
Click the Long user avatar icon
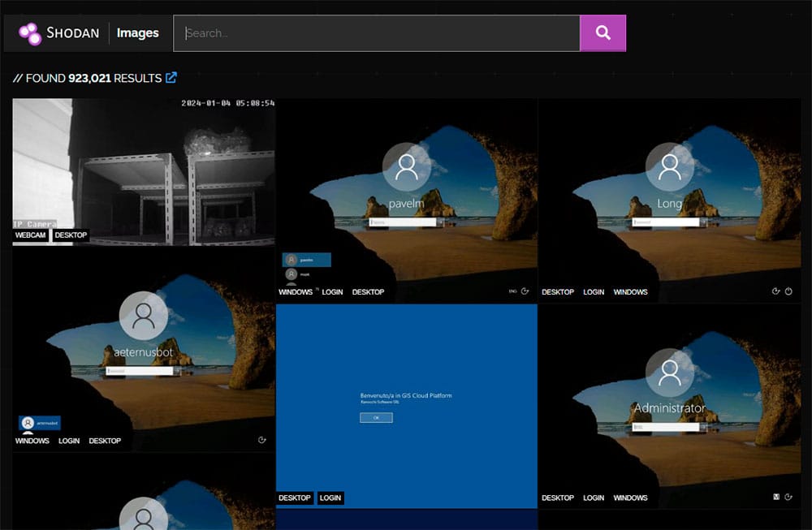[x=670, y=167]
